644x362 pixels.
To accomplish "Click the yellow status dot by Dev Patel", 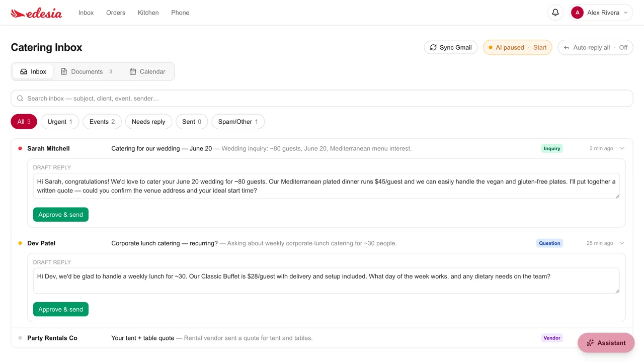I will [x=20, y=243].
